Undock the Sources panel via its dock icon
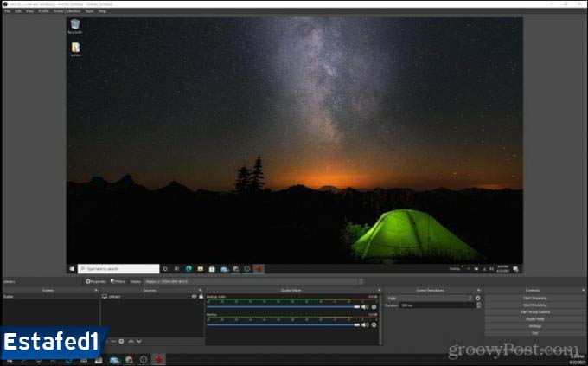The image size is (588, 366). tap(200, 290)
